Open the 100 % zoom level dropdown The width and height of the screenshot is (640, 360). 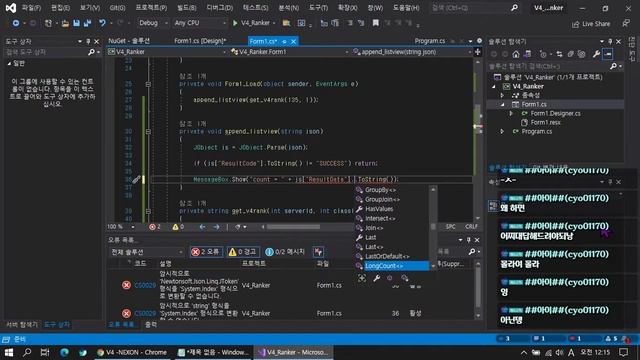121,227
